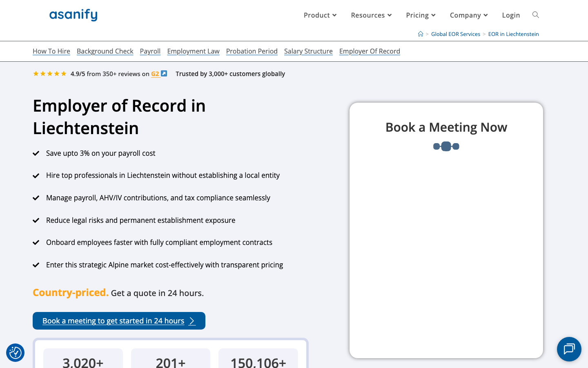Click the loading indicator in booking card
This screenshot has width=588, height=368.
pos(446,146)
